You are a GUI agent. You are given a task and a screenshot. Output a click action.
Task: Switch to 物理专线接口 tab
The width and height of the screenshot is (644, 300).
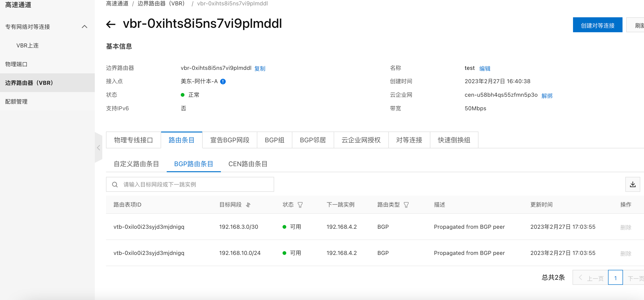point(133,140)
